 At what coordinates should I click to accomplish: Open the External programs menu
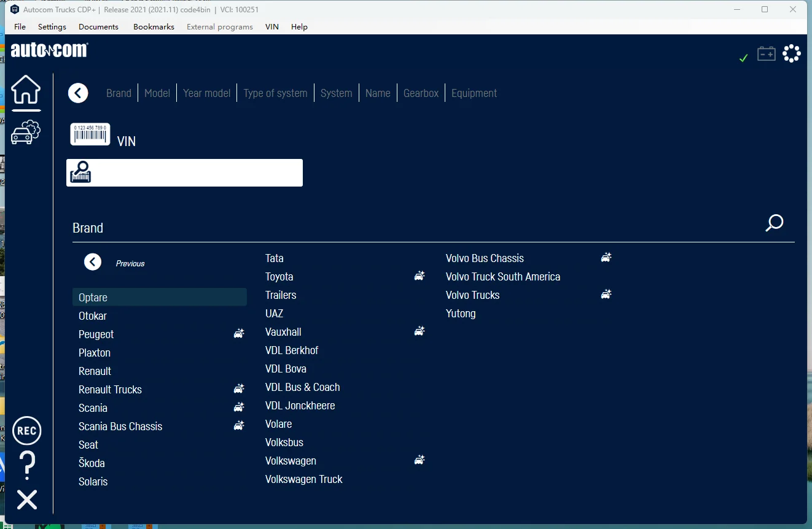point(220,27)
